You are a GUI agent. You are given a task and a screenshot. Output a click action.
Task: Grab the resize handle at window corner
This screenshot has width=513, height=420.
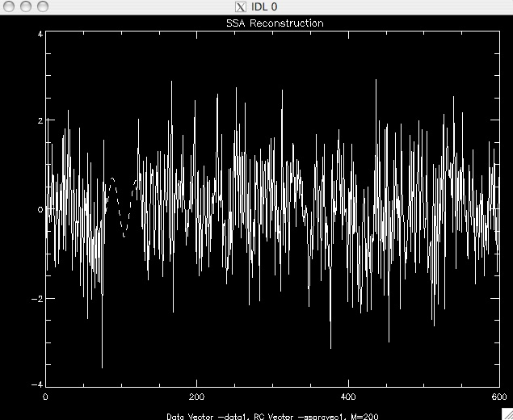coord(507,414)
